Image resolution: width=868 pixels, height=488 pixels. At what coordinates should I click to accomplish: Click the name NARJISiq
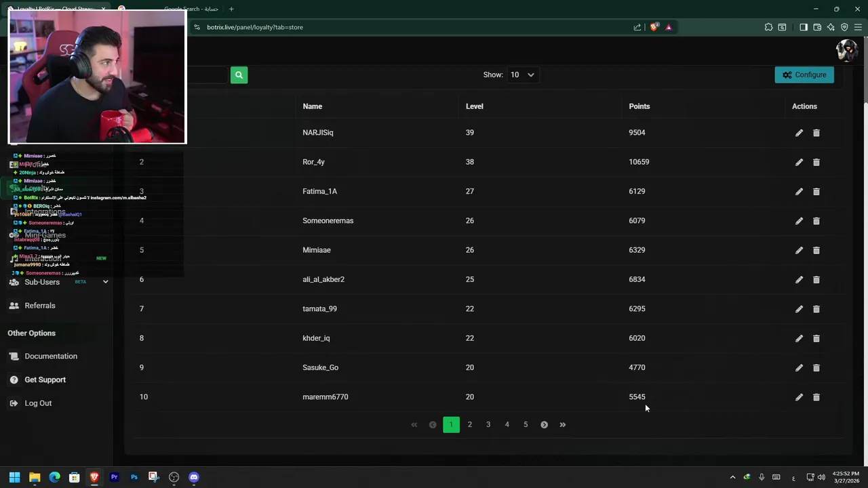tap(318, 133)
